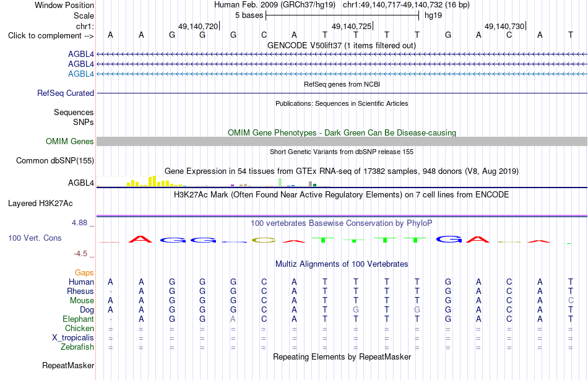Click the '5 bases' scale bar
The image size is (588, 380).
342,15
